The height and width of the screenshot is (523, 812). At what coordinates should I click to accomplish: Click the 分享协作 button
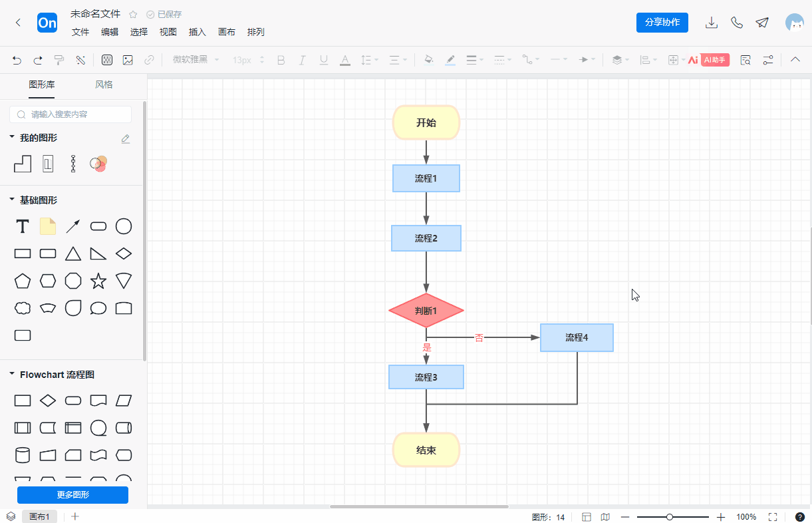662,22
